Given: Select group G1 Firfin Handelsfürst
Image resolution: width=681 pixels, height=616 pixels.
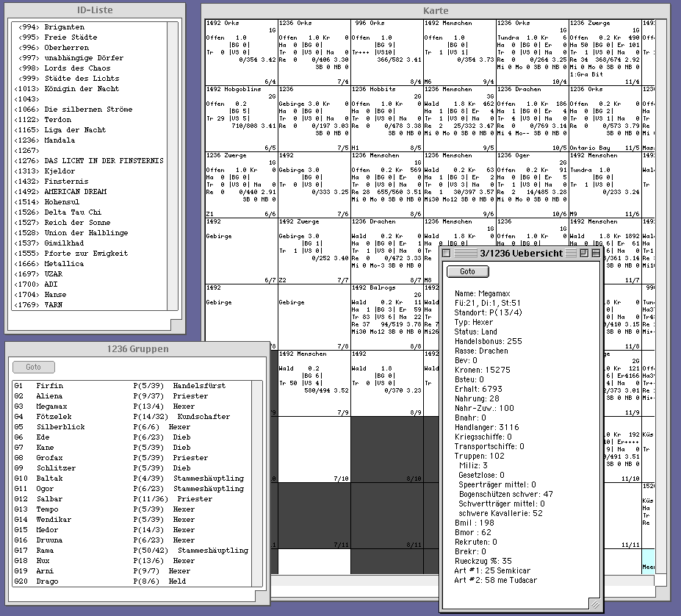Looking at the screenshot, I should coord(131,386).
